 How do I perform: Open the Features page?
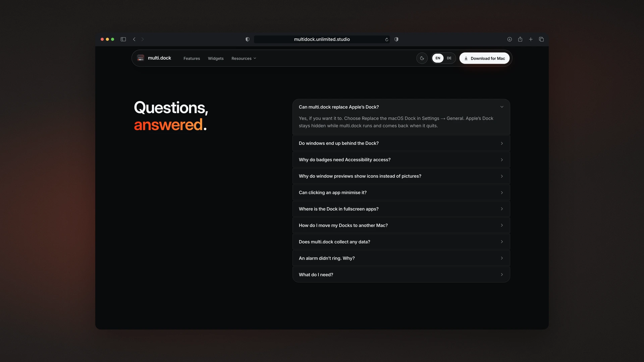[x=192, y=58]
